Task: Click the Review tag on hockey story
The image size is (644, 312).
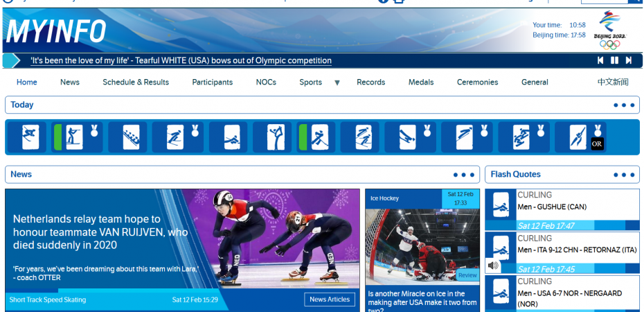Action: (x=467, y=275)
